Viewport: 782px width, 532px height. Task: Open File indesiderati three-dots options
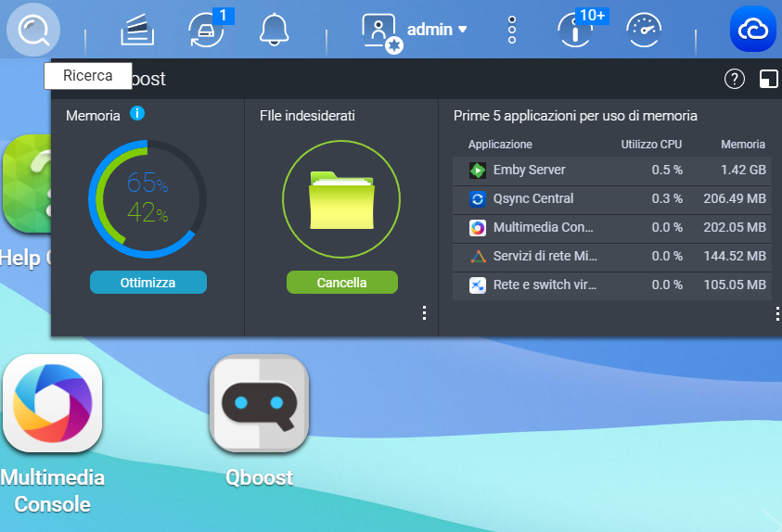[x=425, y=313]
